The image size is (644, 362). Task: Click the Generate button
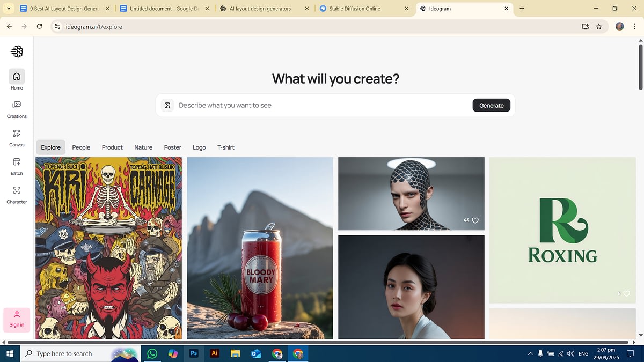click(x=491, y=105)
